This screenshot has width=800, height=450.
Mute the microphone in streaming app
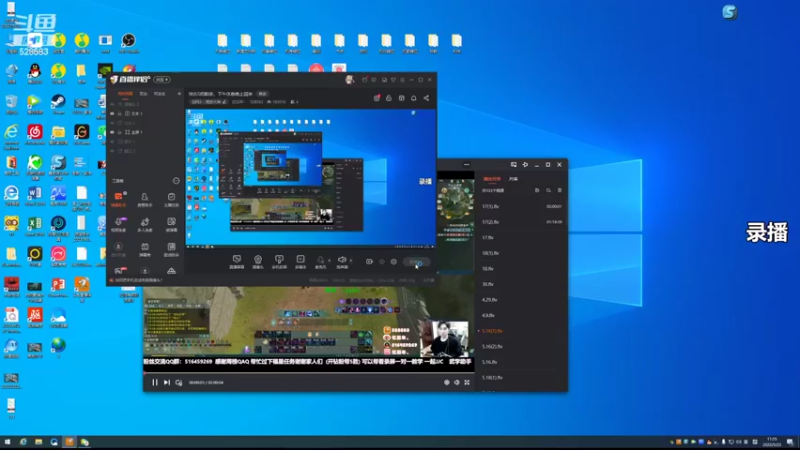[320, 260]
